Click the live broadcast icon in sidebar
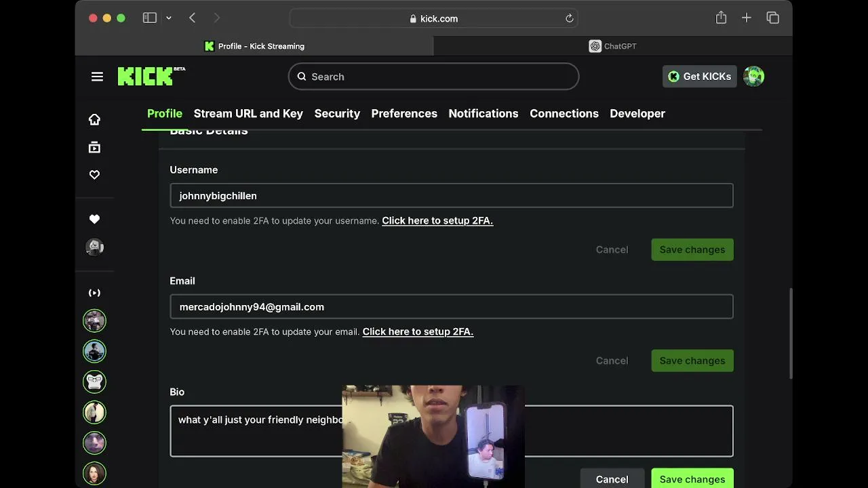 click(x=94, y=293)
